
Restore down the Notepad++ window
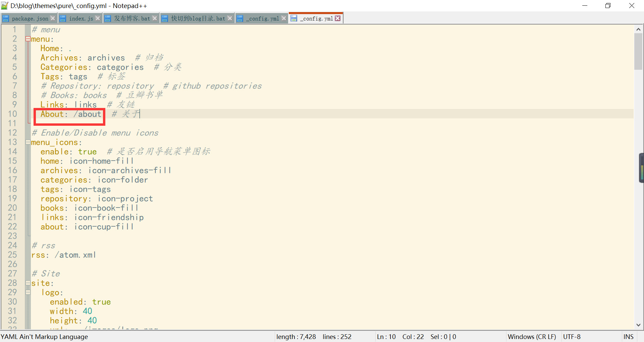608,6
